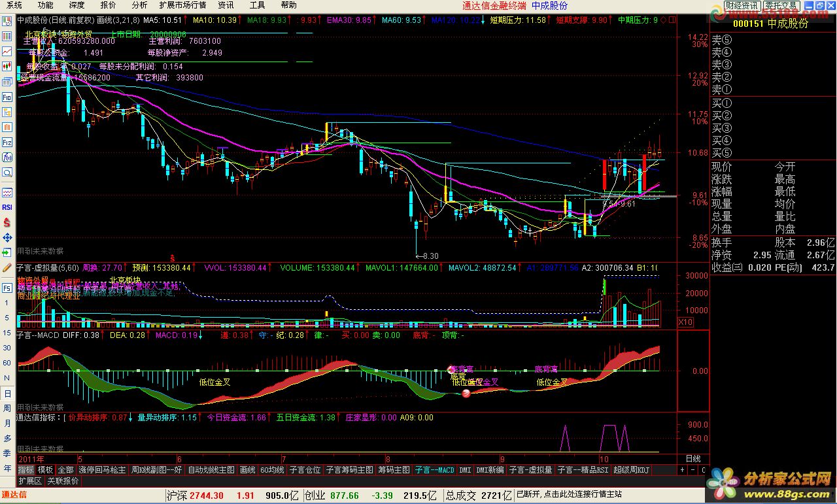This screenshot has height=504, width=837.
Task: Open the 扩展区 tab
Action: tap(30, 480)
